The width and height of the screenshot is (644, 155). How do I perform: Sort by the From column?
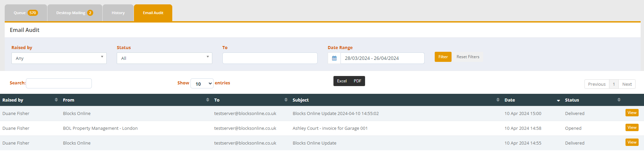pos(136,100)
